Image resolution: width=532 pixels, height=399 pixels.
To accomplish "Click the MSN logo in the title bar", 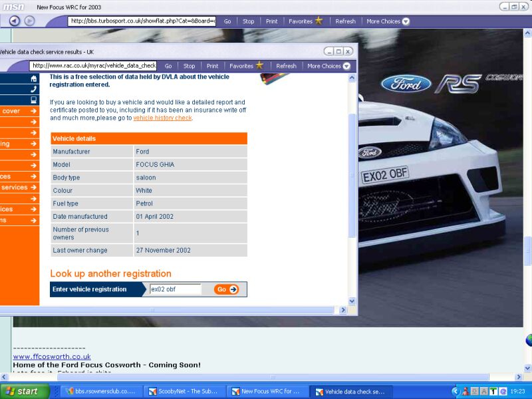I will [x=13, y=7].
